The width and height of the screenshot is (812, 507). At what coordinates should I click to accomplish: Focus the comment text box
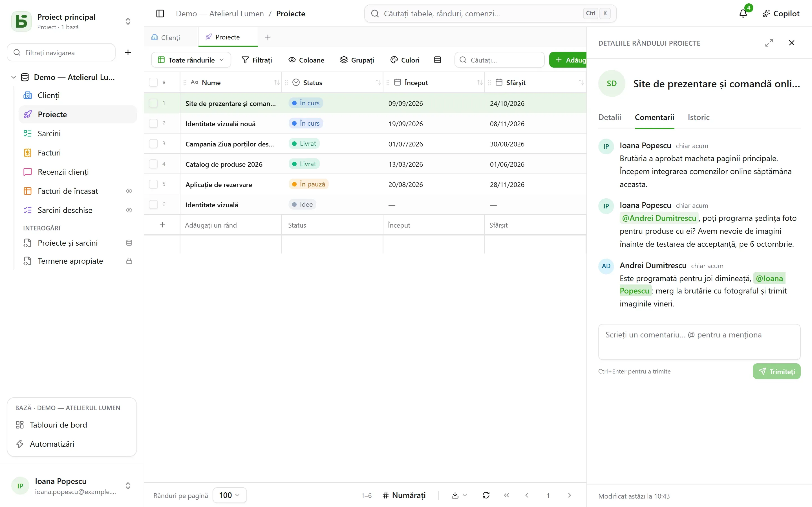[x=699, y=342]
